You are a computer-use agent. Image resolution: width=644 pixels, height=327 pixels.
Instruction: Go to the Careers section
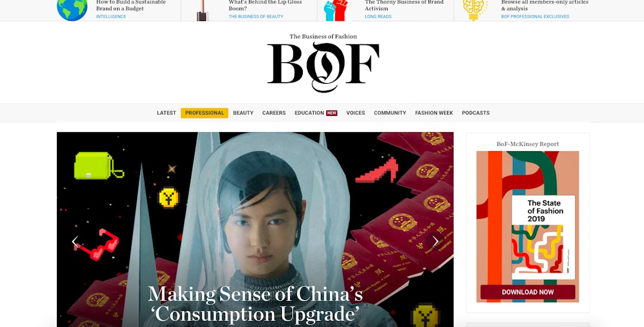pyautogui.click(x=274, y=113)
